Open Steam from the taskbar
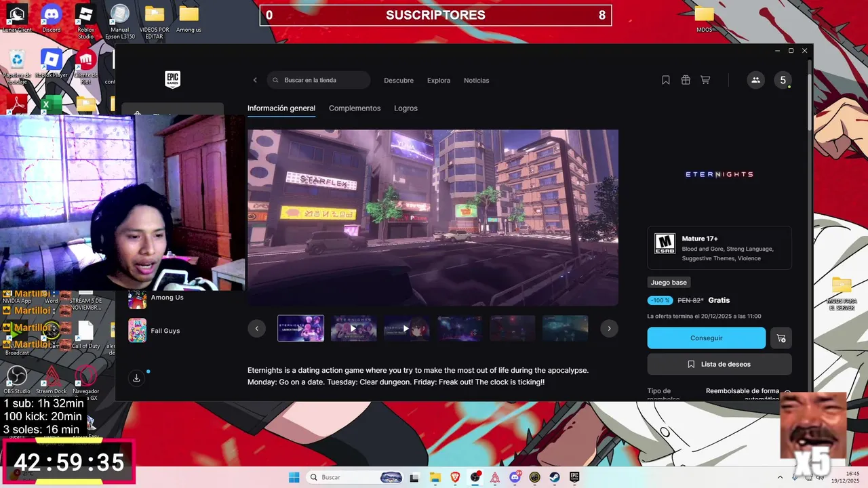868x488 pixels. click(x=554, y=477)
